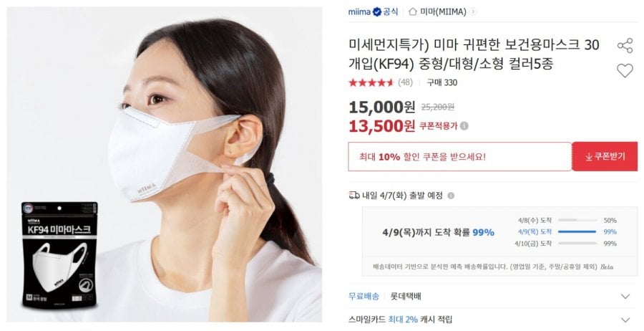Click the 4/8(수) 도착 probability bar
The height and width of the screenshot is (331, 644).
coord(577,221)
